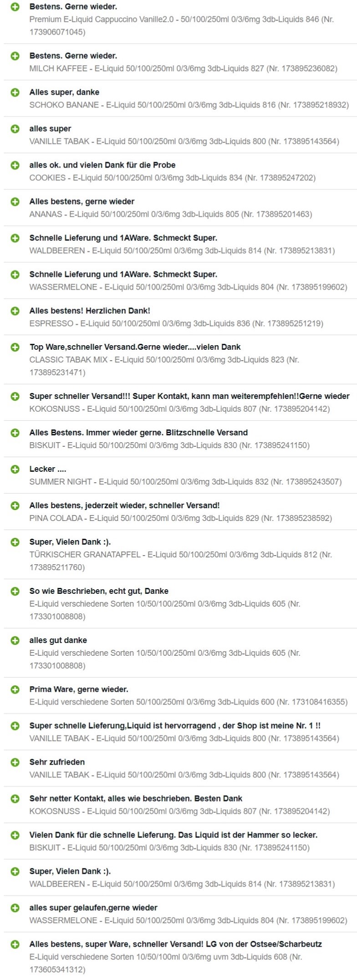Click the positive icon beside the COOKIES feedback
The height and width of the screenshot is (980, 357).
tap(15, 165)
